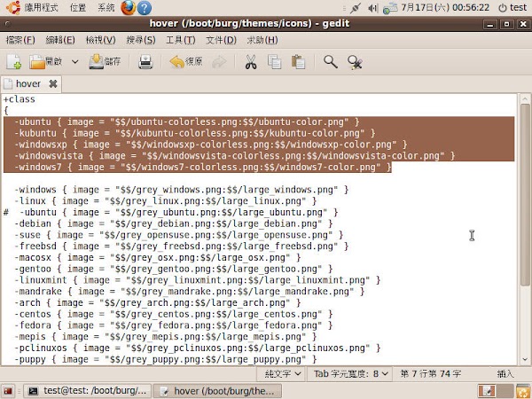The width and height of the screenshot is (532, 399).
Task: Click the -puppy image line
Action: (165, 359)
